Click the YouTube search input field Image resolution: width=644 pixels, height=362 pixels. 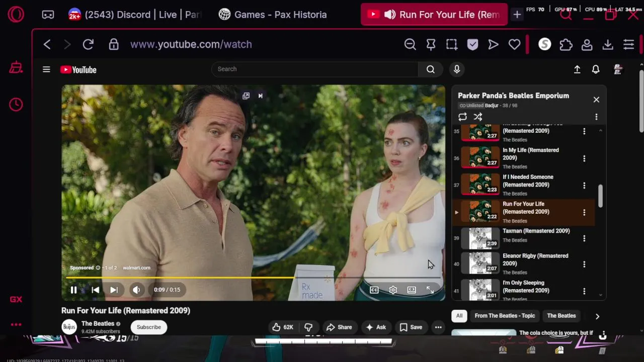click(x=315, y=69)
